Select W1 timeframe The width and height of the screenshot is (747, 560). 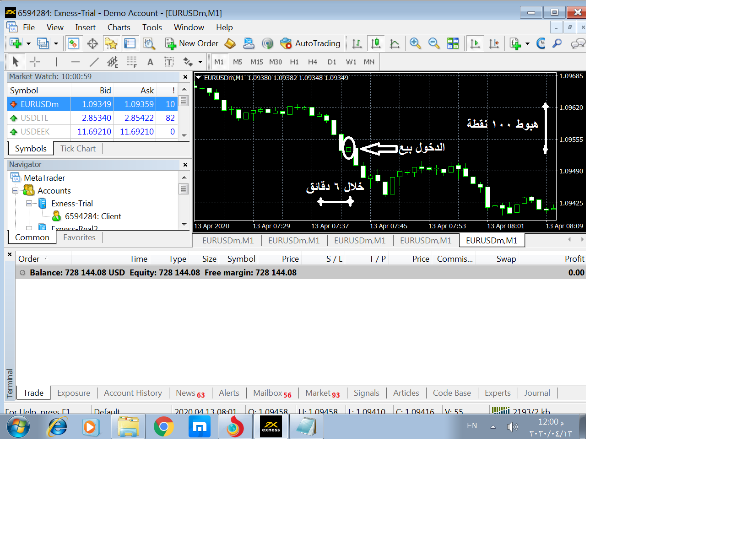tap(351, 62)
